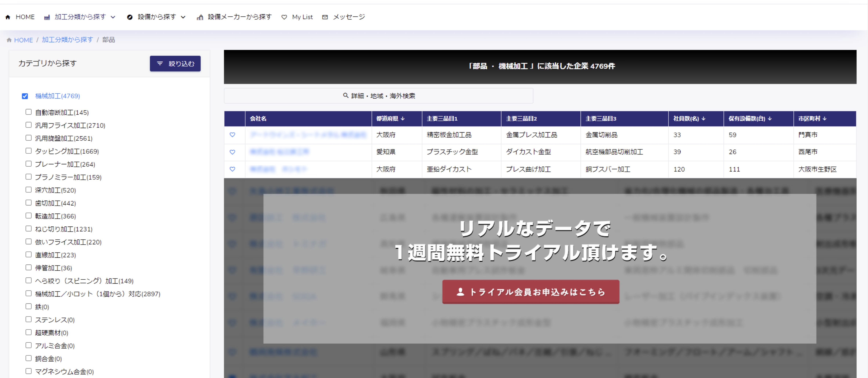Sort by 都道府県 column arrow

click(x=403, y=119)
